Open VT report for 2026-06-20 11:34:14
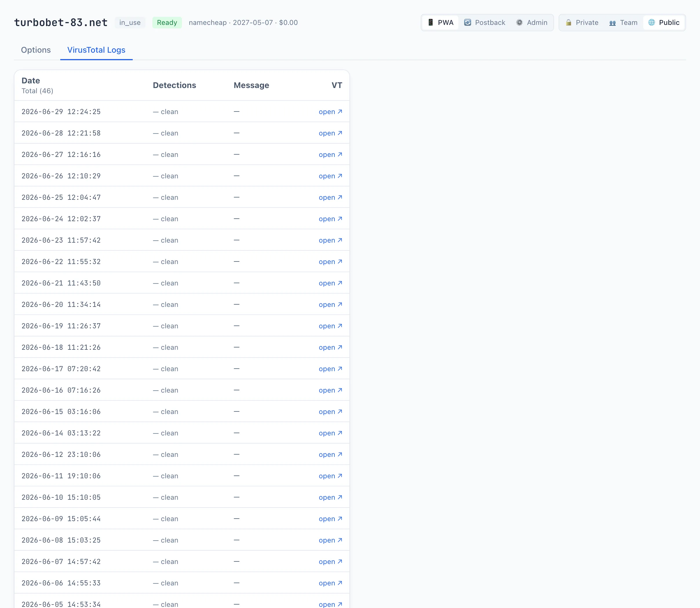Image resolution: width=700 pixels, height=608 pixels. tap(330, 304)
